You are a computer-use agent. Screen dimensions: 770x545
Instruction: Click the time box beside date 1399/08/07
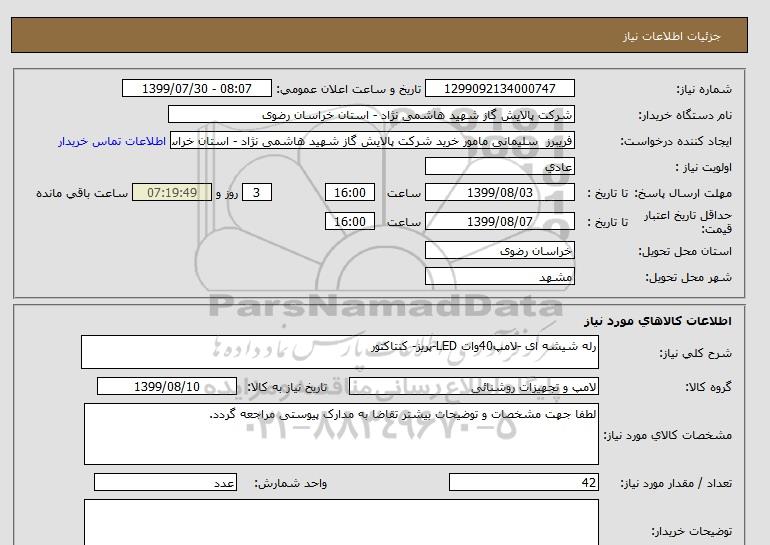[x=352, y=221]
